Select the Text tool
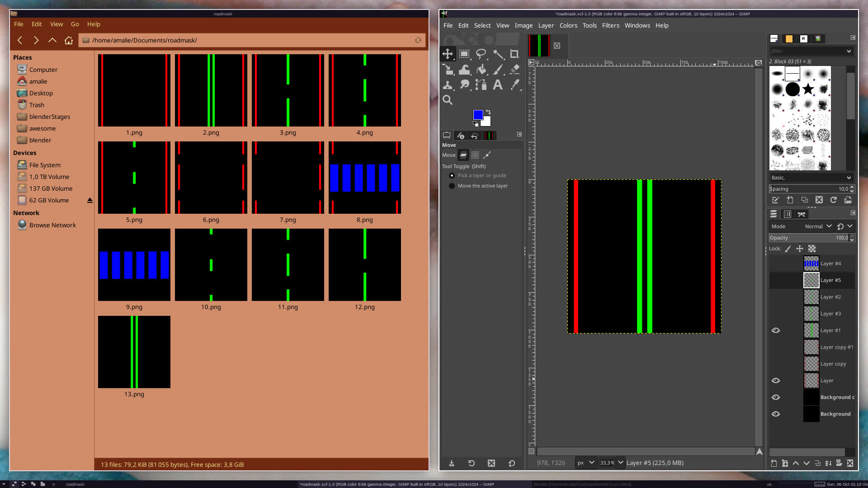The image size is (868, 488). coord(498,85)
